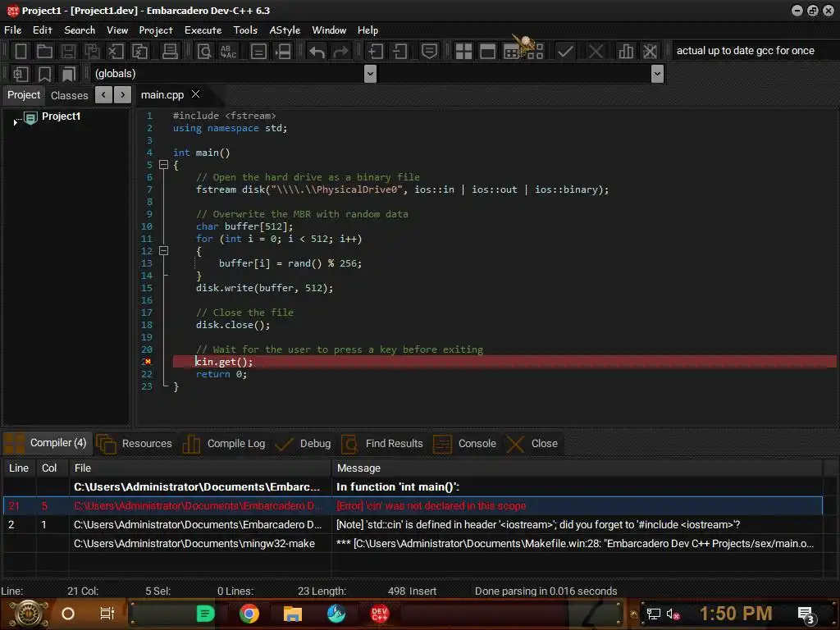Click the Save floppy disk icon

tap(68, 52)
